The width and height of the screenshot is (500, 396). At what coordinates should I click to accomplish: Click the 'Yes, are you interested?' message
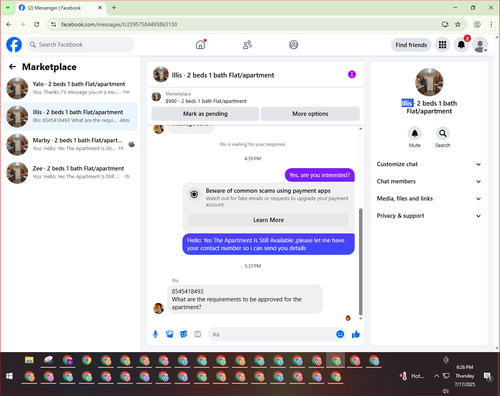pos(320,175)
